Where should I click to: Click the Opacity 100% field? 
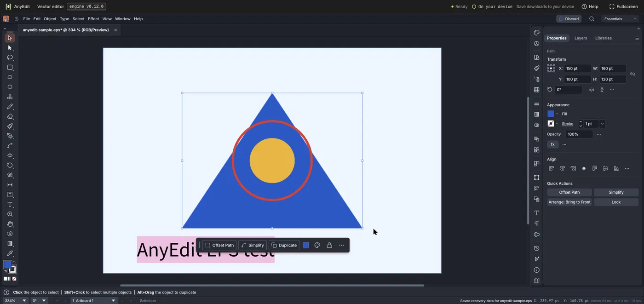click(579, 134)
